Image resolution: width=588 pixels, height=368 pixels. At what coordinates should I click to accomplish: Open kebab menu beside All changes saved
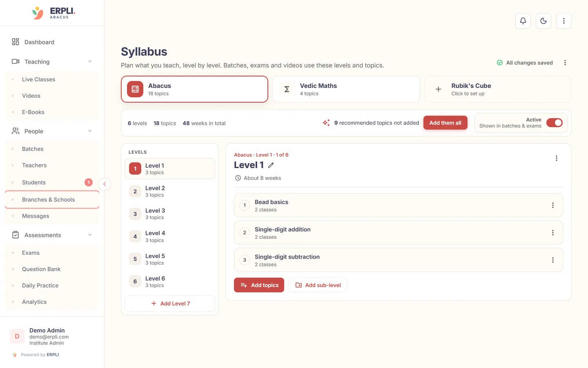point(565,63)
